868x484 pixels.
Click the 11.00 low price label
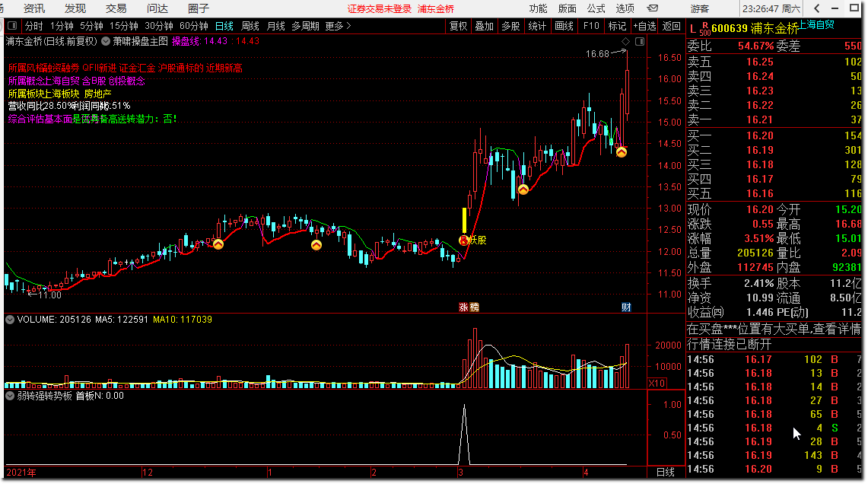[49, 295]
